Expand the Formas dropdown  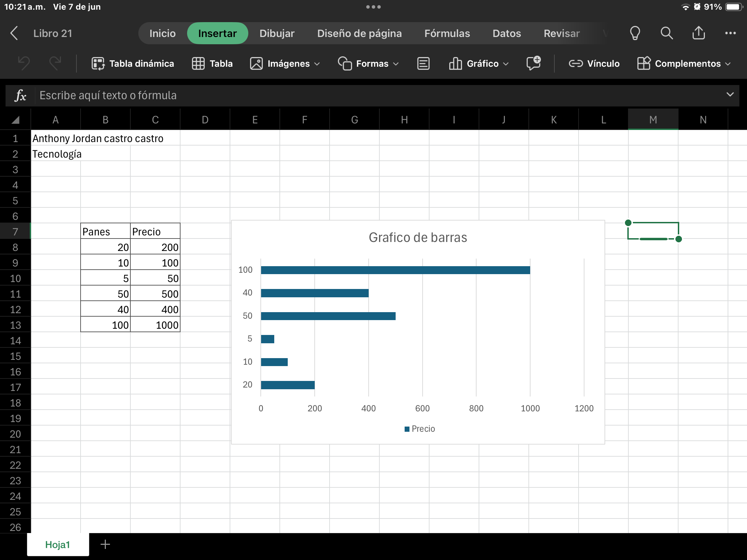coord(369,64)
